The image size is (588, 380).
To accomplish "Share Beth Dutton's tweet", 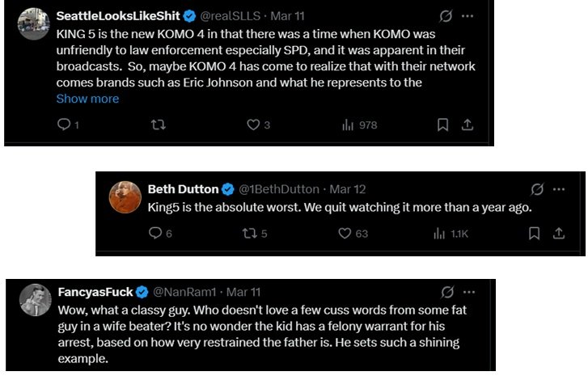I will pyautogui.click(x=558, y=233).
